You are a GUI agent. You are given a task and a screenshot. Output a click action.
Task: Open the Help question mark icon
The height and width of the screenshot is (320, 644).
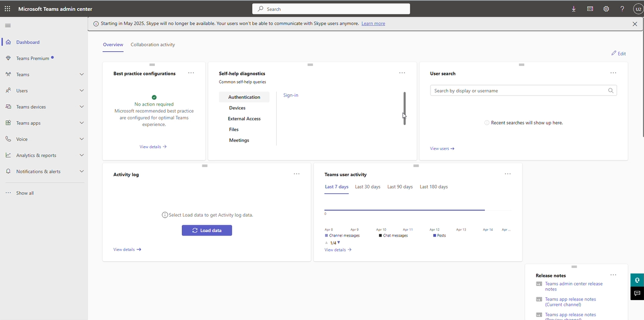pos(622,9)
